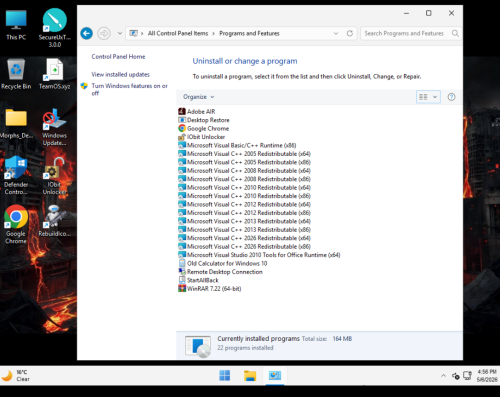This screenshot has height=397, width=500.
Task: Click the installed programs summary icon
Action: coord(198,346)
